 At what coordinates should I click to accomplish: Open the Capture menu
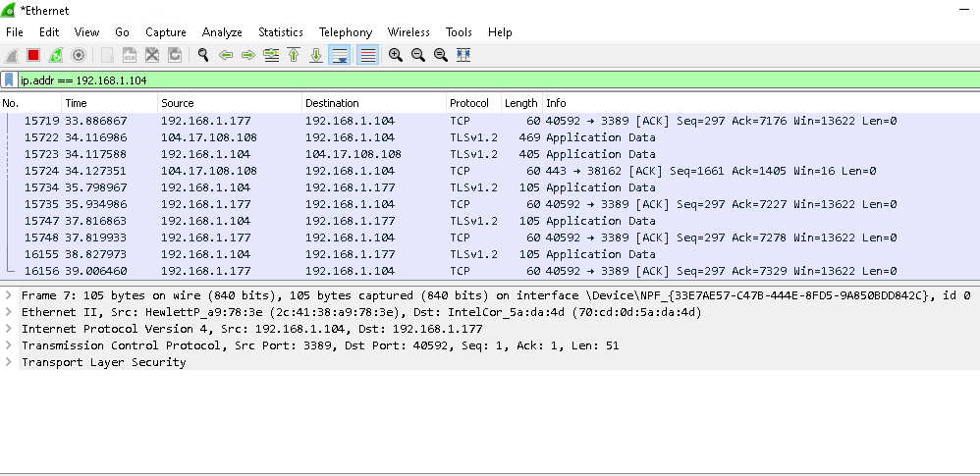click(166, 32)
